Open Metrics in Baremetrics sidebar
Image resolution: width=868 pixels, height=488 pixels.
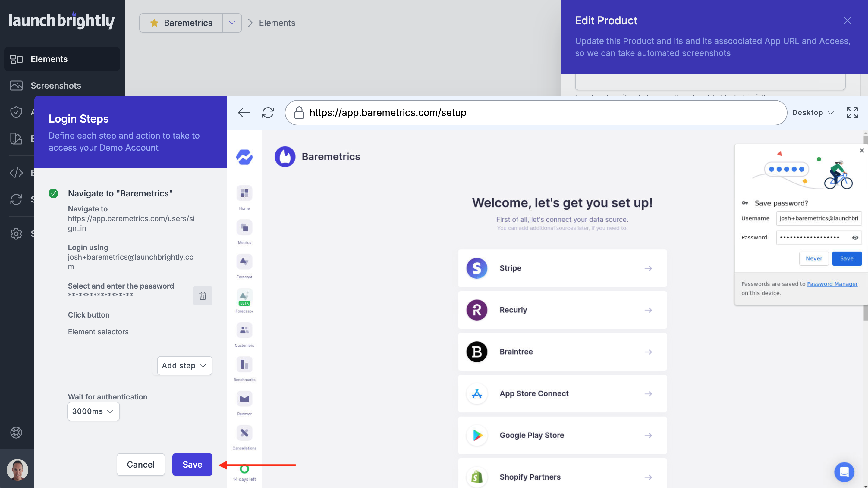pyautogui.click(x=244, y=232)
